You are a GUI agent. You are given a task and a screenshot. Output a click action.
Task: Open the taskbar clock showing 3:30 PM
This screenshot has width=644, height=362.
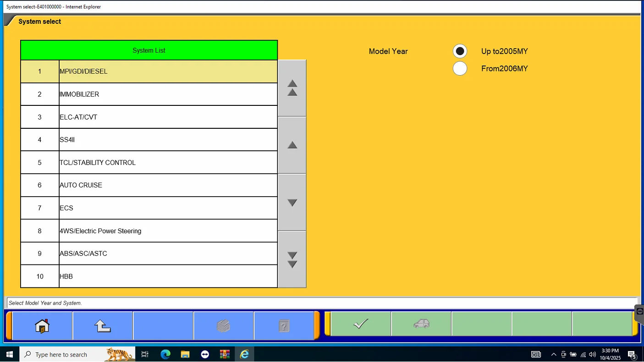click(x=610, y=354)
